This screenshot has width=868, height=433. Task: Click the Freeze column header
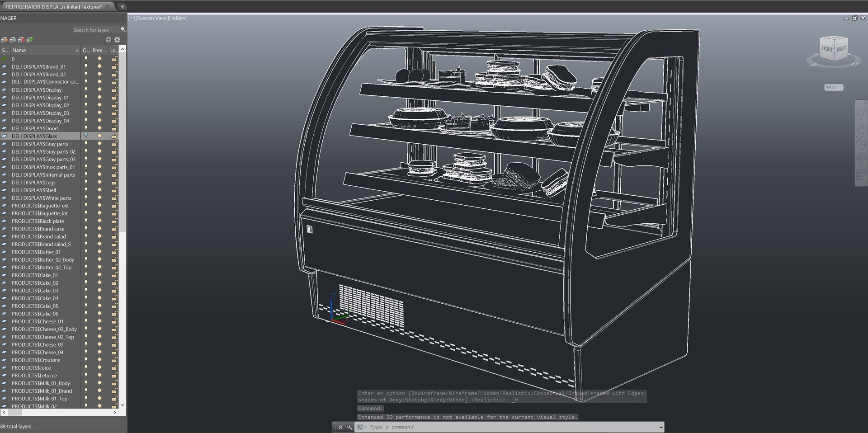click(x=99, y=50)
